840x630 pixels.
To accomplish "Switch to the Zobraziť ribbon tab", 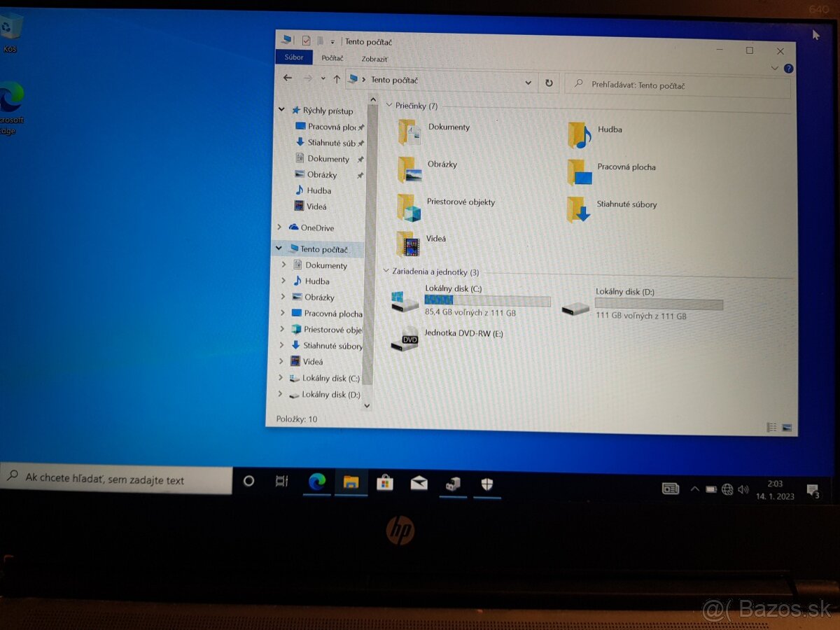I will coord(374,59).
